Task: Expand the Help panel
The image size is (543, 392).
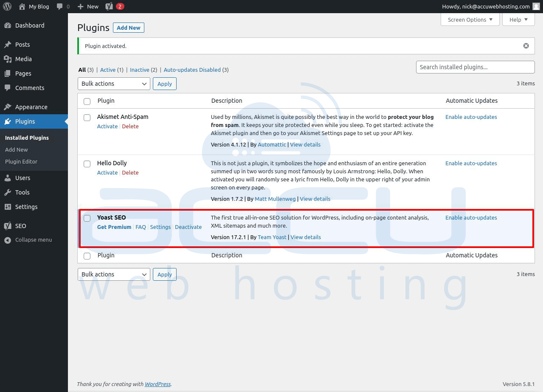Action: [x=519, y=20]
